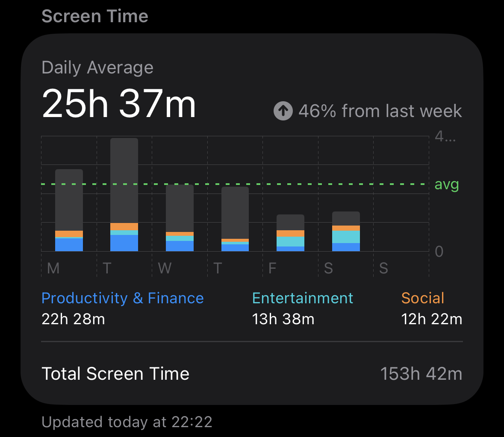Viewport: 504px width, 437px height.
Task: Tap the green avg line label
Action: [447, 185]
